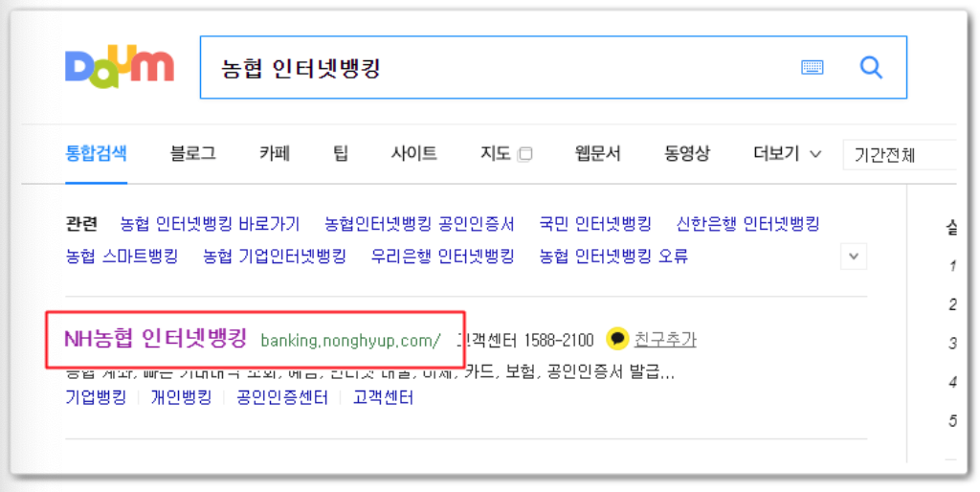Screen dimensions: 980x492
Task: Switch to the 카페 tab
Action: tap(275, 153)
